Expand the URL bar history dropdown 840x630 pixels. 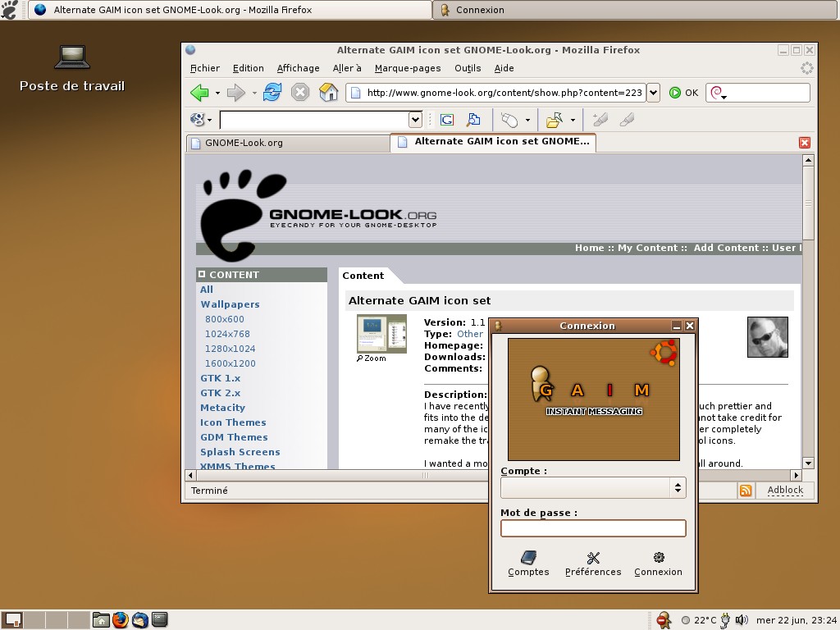(653, 93)
